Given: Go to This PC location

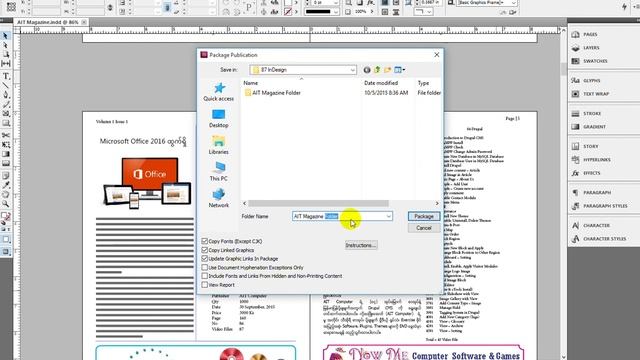Looking at the screenshot, I should coord(218,171).
